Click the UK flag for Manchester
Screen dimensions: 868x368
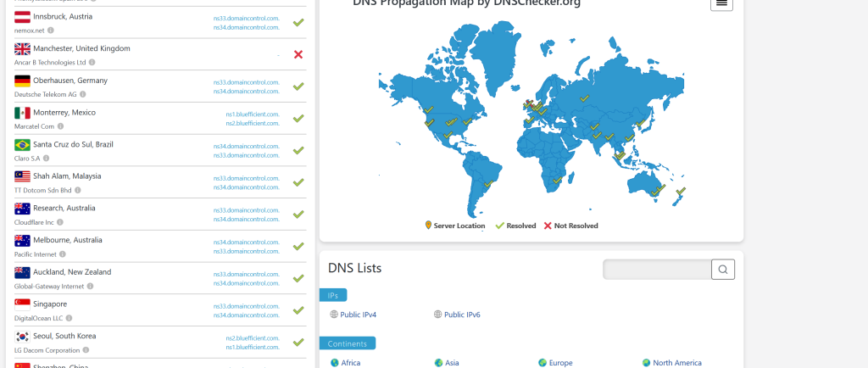[22, 49]
